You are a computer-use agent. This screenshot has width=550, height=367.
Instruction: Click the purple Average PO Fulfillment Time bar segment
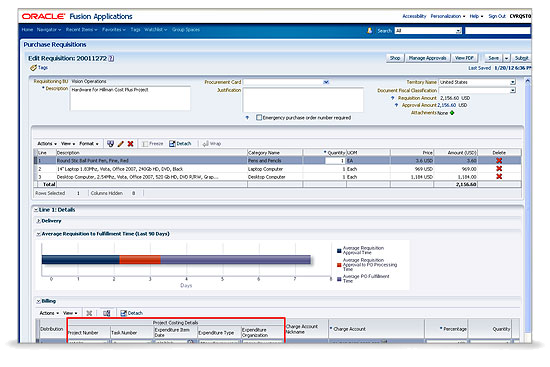tap(235, 260)
